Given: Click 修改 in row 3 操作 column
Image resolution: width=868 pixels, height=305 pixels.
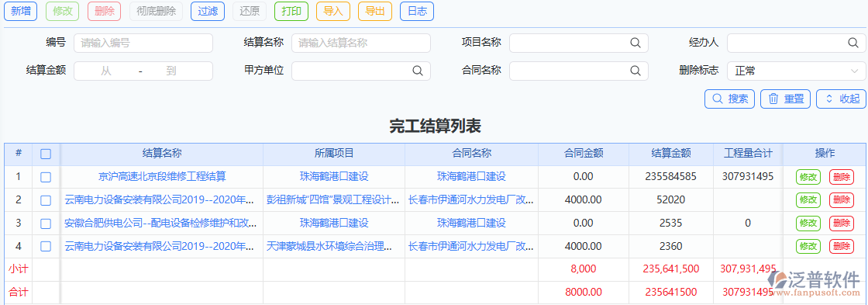Looking at the screenshot, I should pos(808,224).
